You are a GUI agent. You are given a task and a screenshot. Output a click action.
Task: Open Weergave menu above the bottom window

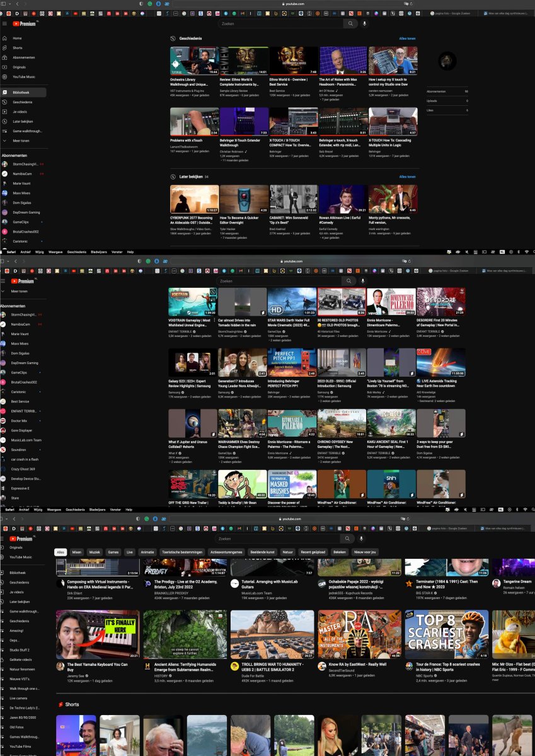54,509
